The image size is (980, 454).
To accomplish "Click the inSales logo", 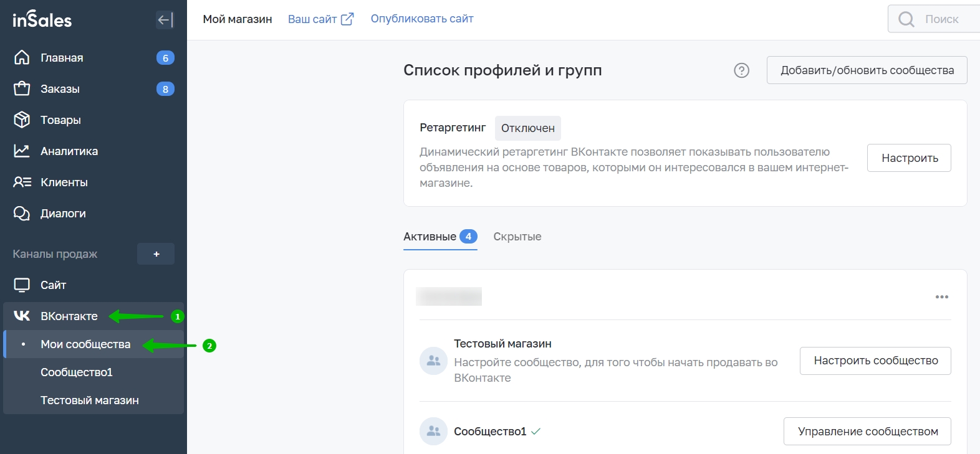I will tap(42, 20).
